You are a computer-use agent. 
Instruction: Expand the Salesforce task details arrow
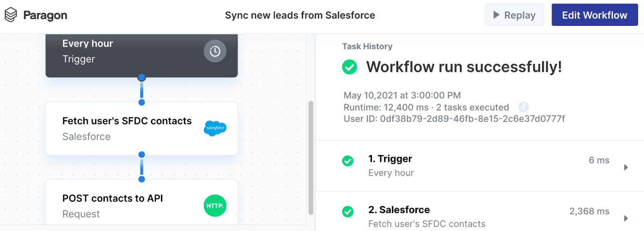coord(626,219)
